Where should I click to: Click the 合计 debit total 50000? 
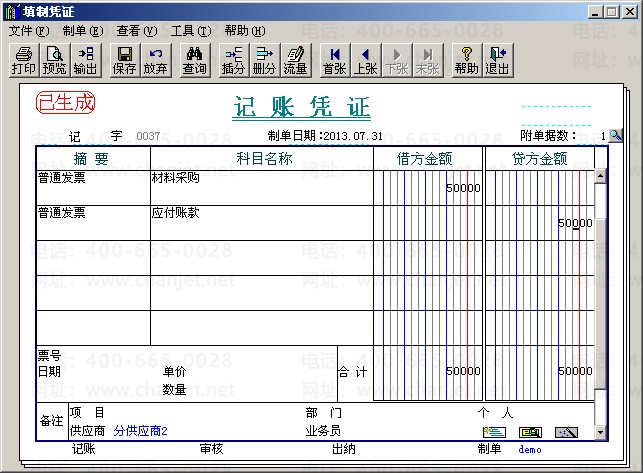coord(463,371)
